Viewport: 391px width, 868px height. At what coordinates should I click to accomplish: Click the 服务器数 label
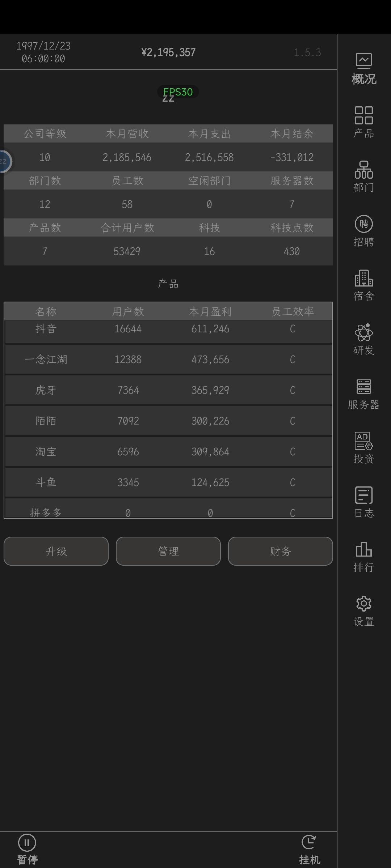pos(292,180)
